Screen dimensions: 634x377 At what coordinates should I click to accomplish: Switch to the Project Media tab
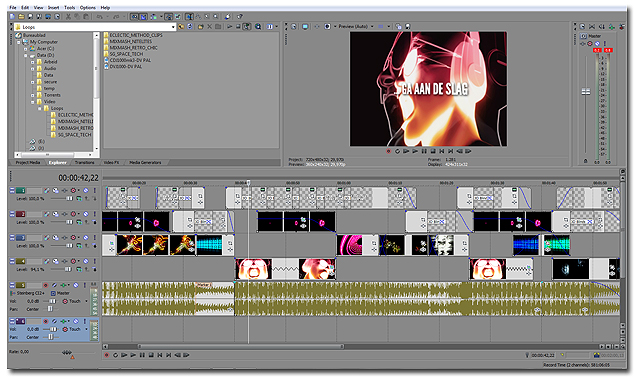[x=28, y=163]
